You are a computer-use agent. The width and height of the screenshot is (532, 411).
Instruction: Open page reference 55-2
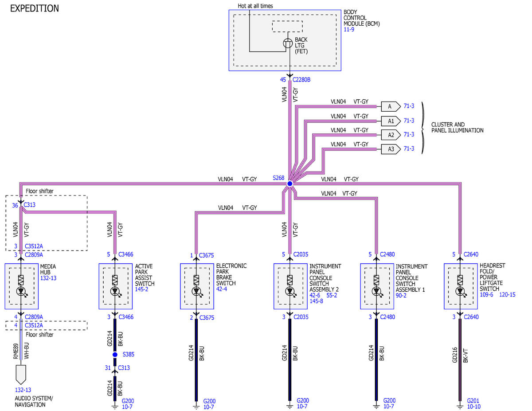pos(332,295)
